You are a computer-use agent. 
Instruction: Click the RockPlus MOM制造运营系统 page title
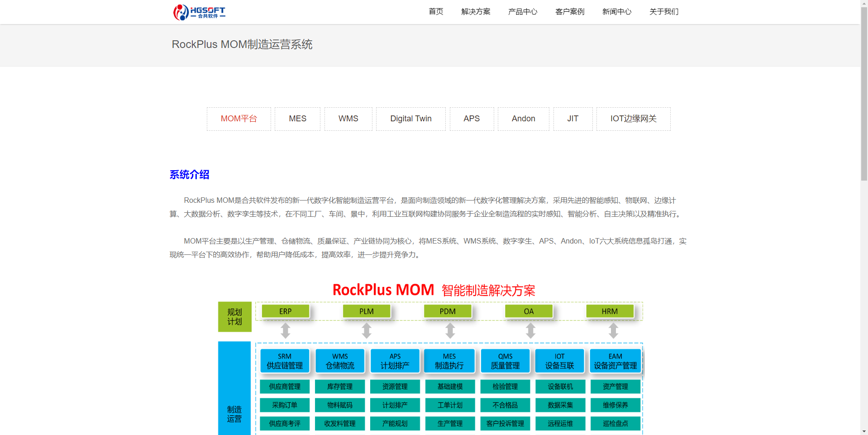[x=242, y=44]
